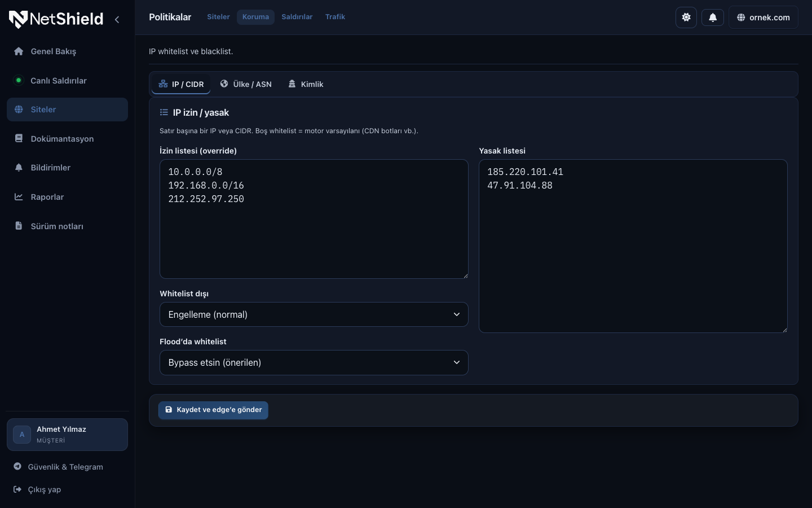
Task: Click the chevron arrow of Engelleme (normal) select
Action: pyautogui.click(x=457, y=314)
